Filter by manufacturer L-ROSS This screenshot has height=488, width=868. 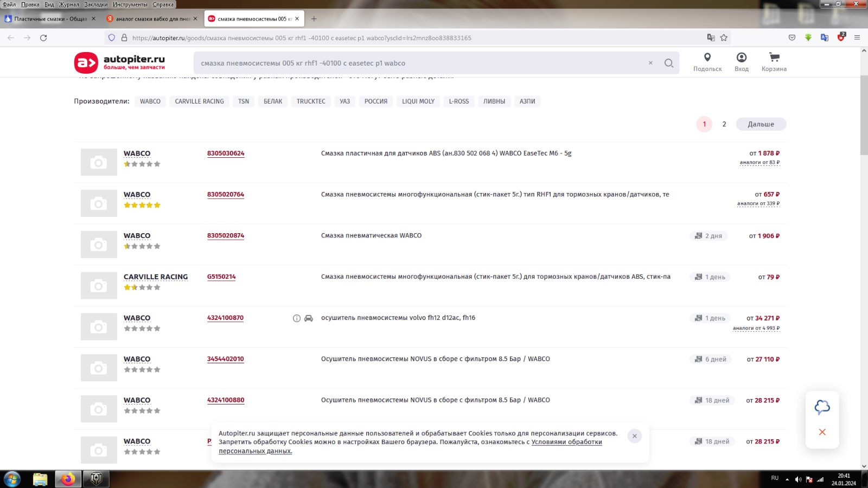coord(459,101)
